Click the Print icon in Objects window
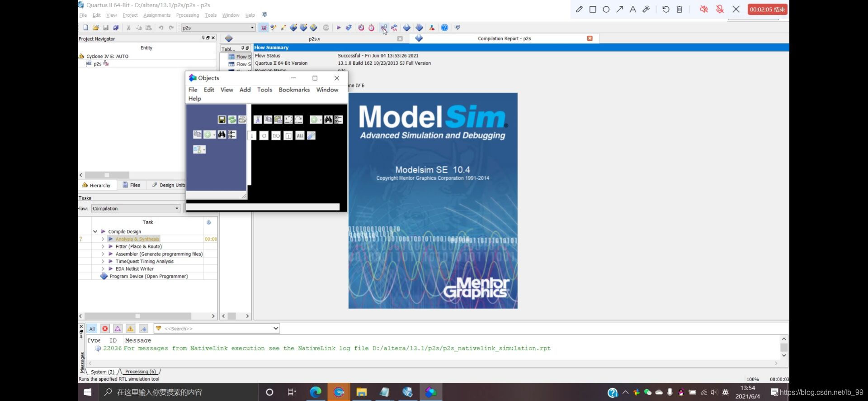 point(242,119)
